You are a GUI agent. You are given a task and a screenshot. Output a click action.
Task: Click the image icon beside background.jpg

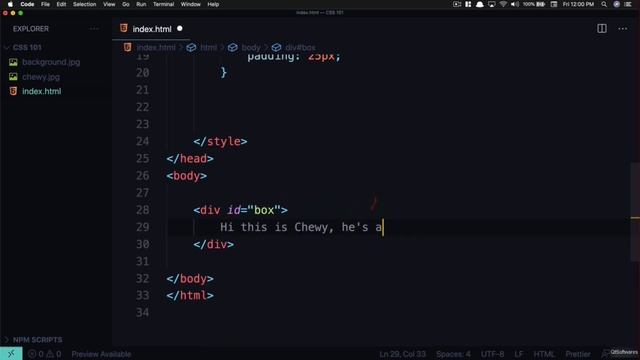tap(13, 62)
